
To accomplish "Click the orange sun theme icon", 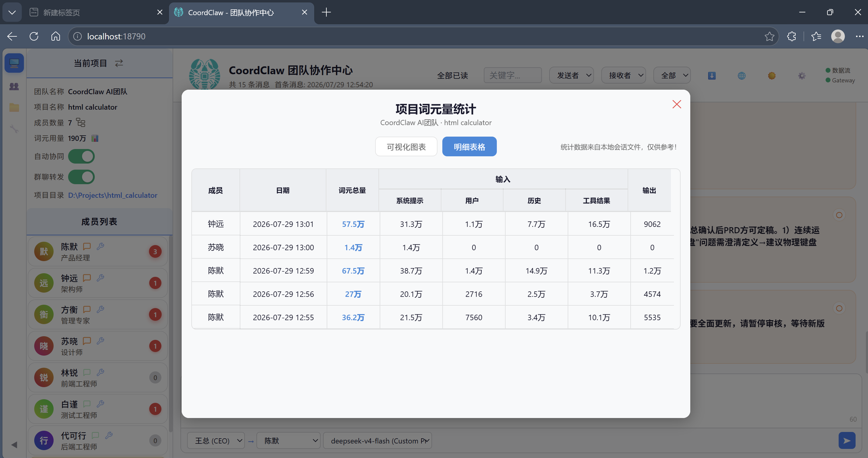I will coord(772,75).
